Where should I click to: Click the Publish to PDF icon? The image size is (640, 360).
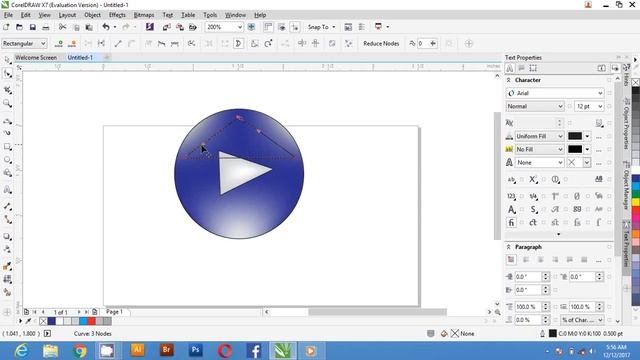[x=193, y=27]
